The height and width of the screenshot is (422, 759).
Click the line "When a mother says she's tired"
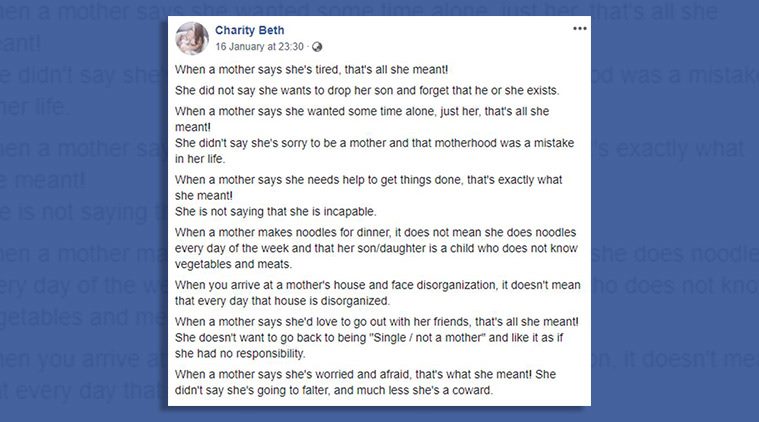coord(311,69)
